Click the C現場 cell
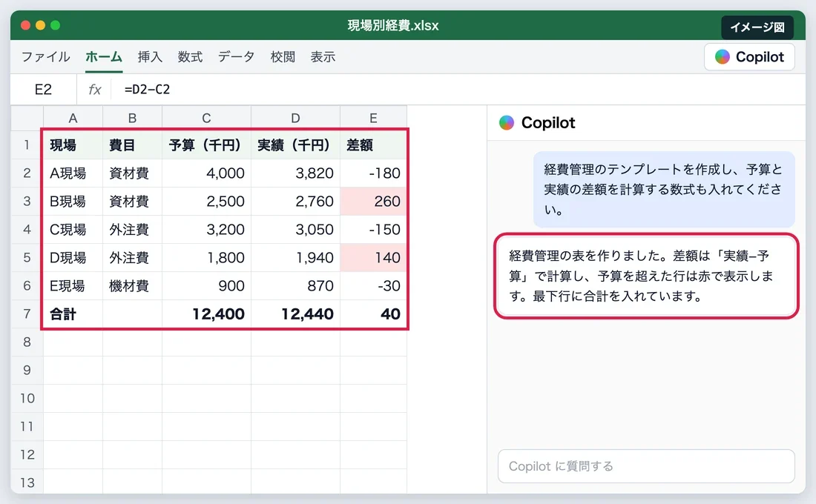This screenshot has width=816, height=504. 73,229
